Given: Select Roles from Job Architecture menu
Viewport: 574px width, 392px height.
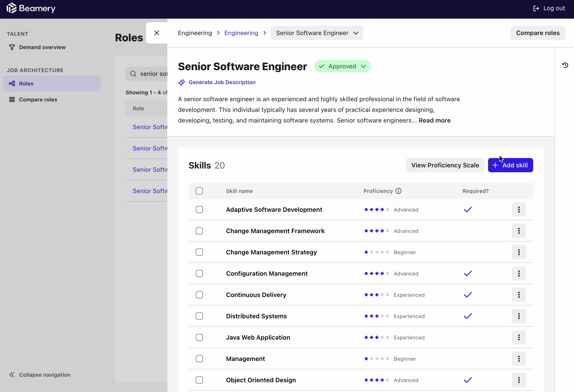Looking at the screenshot, I should [x=26, y=83].
